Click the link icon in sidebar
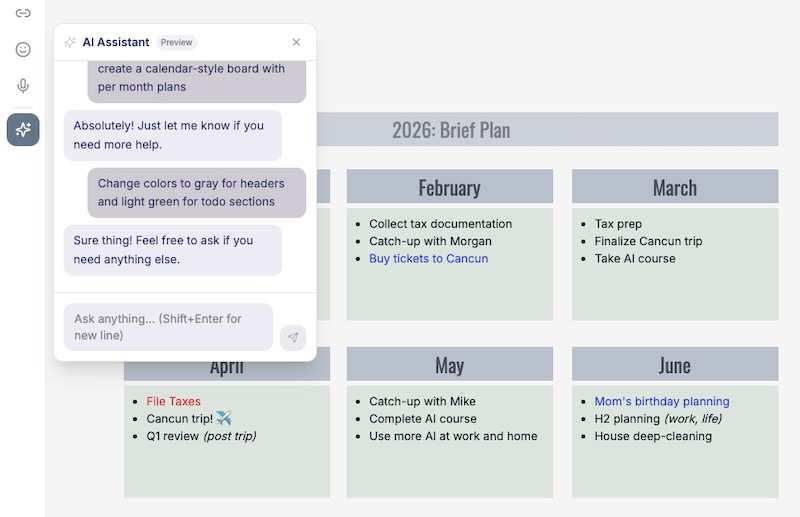800x517 pixels. click(x=23, y=13)
